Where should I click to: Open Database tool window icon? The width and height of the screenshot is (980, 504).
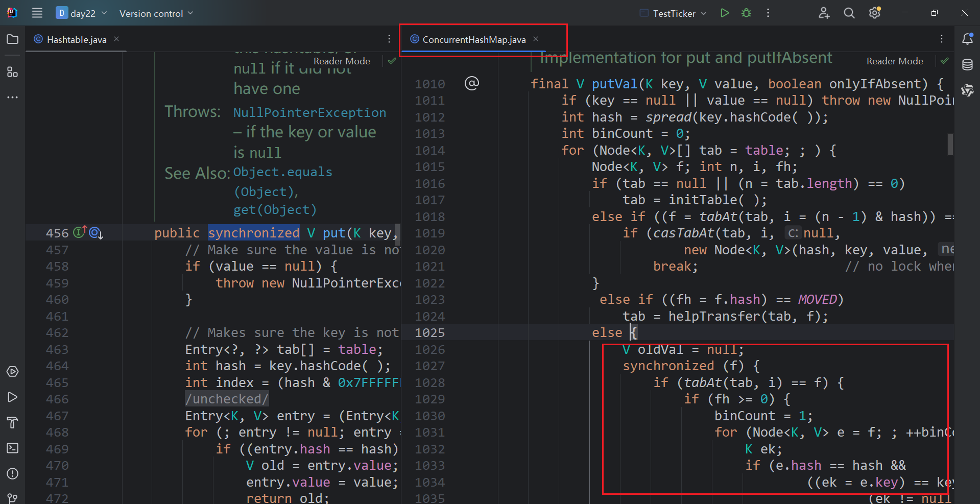[967, 65]
